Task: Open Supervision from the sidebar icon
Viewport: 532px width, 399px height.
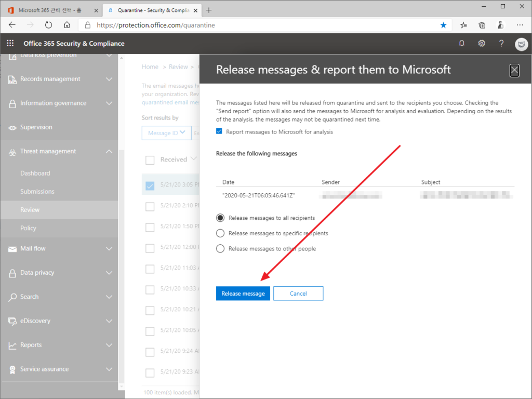Action: pos(12,127)
